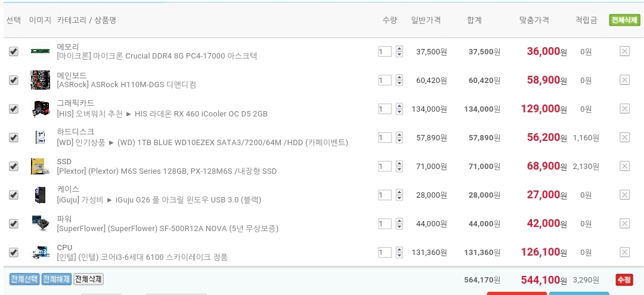Uncheck the 메인보드 row checkbox
Image resolution: width=644 pixels, height=295 pixels.
(x=14, y=80)
